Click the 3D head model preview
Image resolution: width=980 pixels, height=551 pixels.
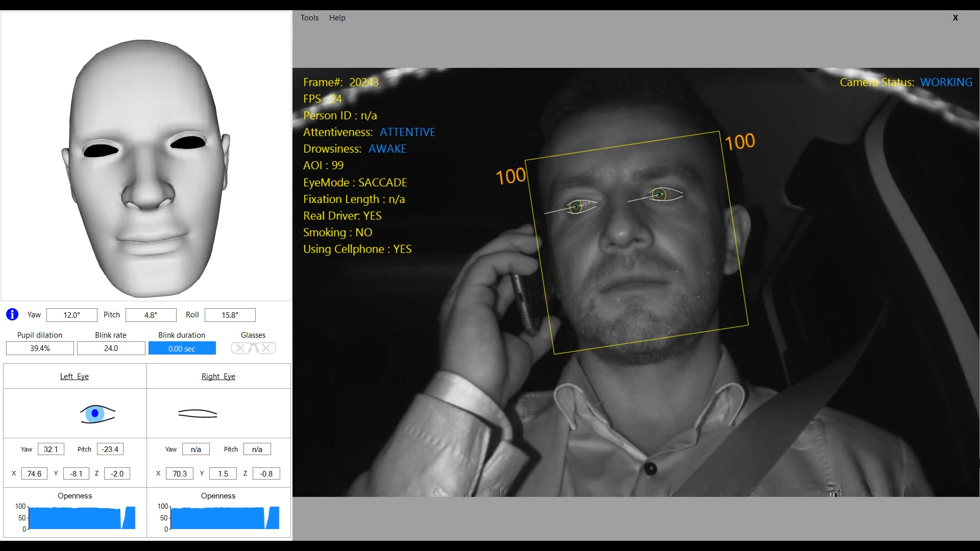point(146,168)
